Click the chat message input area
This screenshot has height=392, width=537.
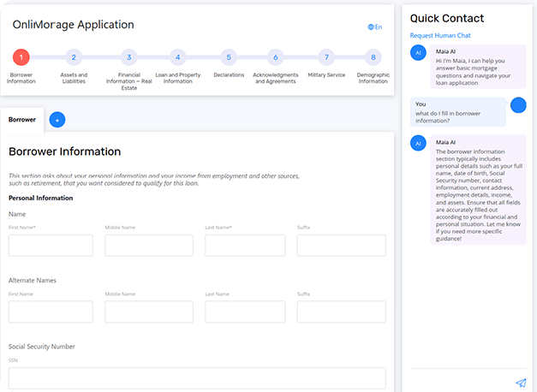coord(462,382)
